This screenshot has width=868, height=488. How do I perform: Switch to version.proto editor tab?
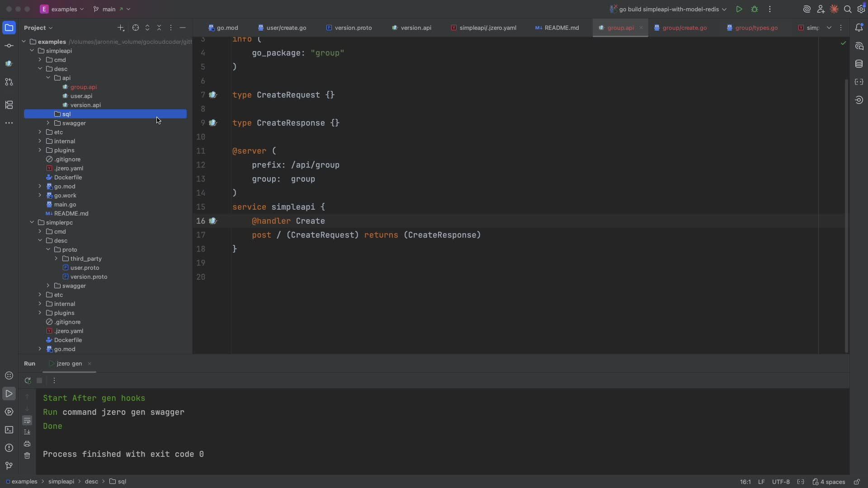click(x=349, y=28)
